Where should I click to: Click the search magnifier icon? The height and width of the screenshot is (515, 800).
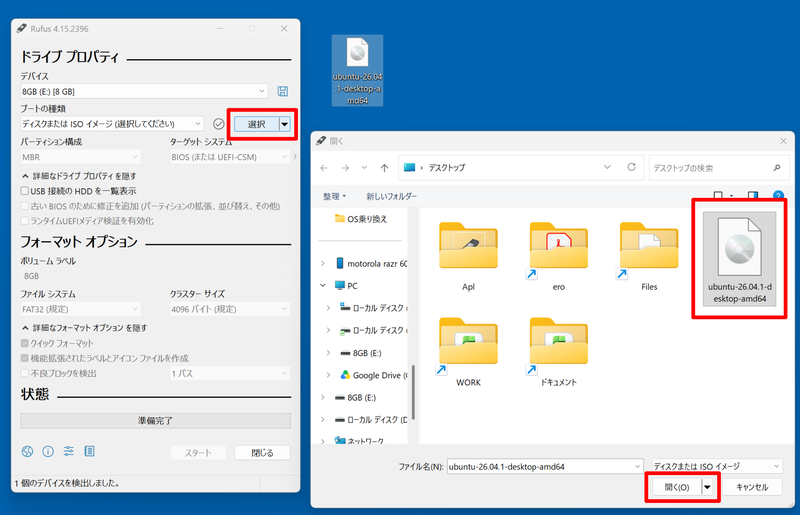(x=777, y=167)
